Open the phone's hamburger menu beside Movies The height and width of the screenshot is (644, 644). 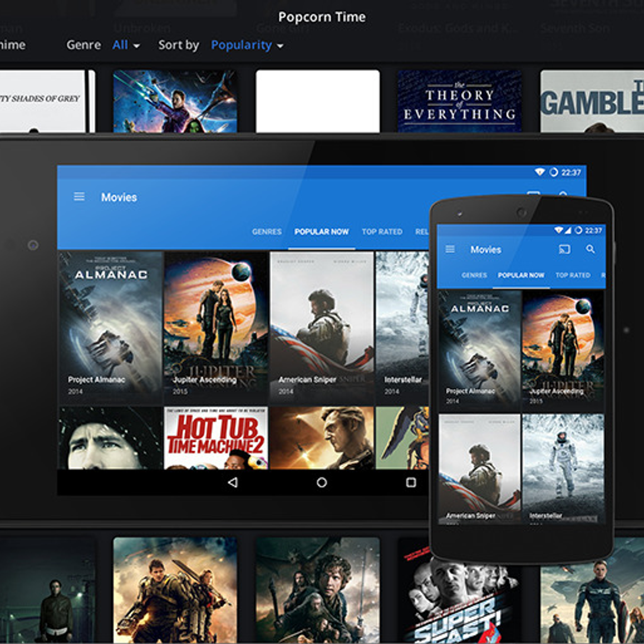(450, 249)
